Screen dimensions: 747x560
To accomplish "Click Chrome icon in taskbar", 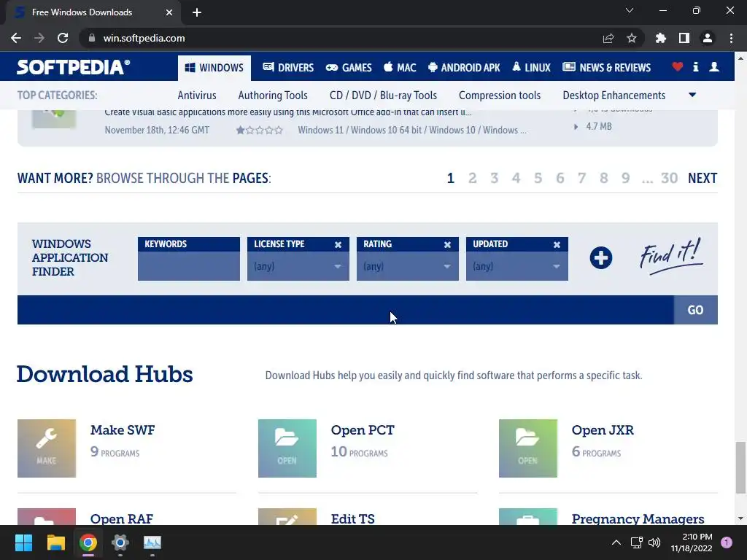I will (88, 542).
